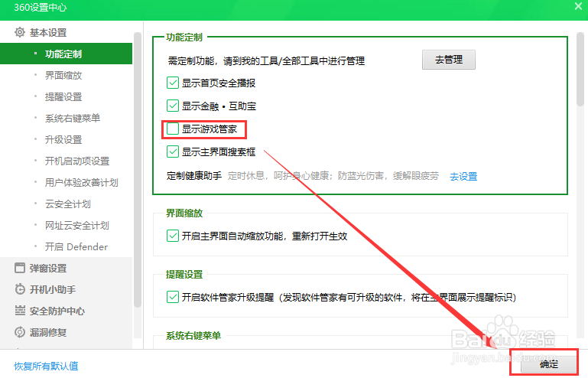Click the 360设置中心 title text
588x378 pixels.
click(x=40, y=8)
